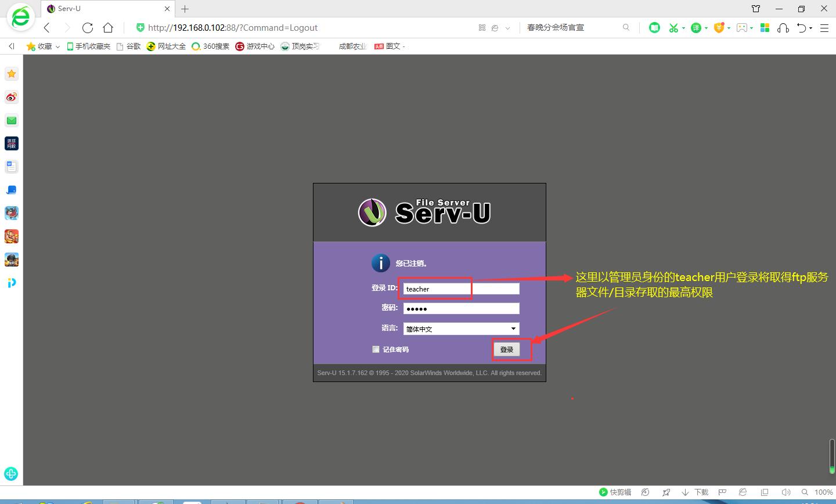836x504 pixels.
Task: Open the 网址大全 bookmark
Action: click(166, 46)
